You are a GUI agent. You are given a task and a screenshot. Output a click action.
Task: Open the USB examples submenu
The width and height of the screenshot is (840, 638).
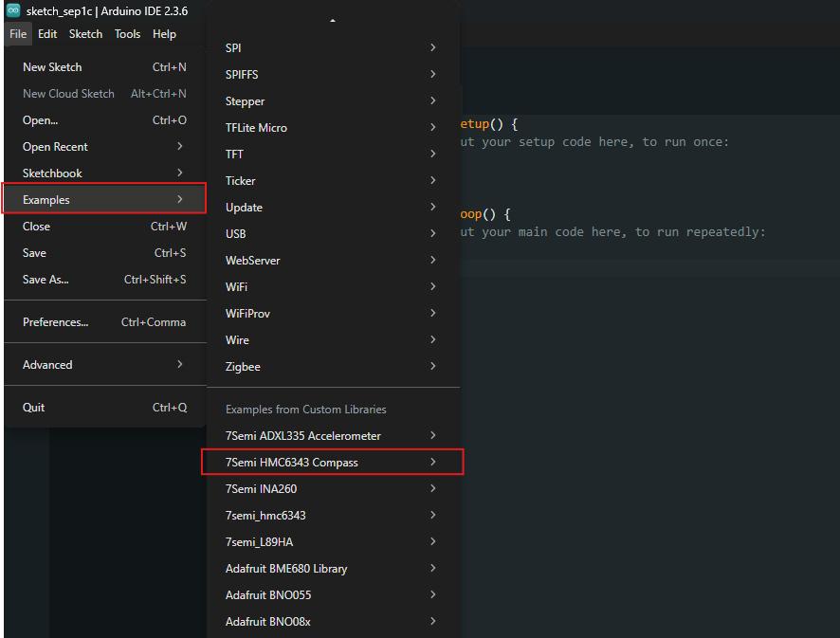click(333, 233)
